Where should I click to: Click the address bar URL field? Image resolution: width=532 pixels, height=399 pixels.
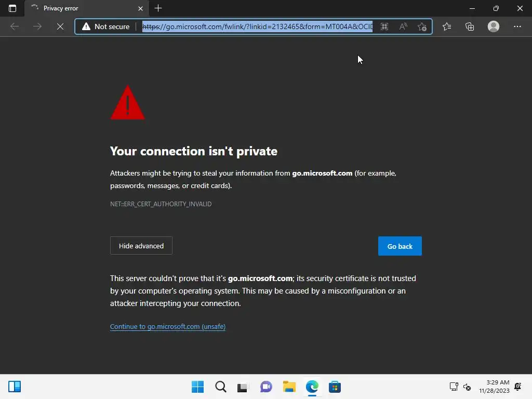pos(257,26)
